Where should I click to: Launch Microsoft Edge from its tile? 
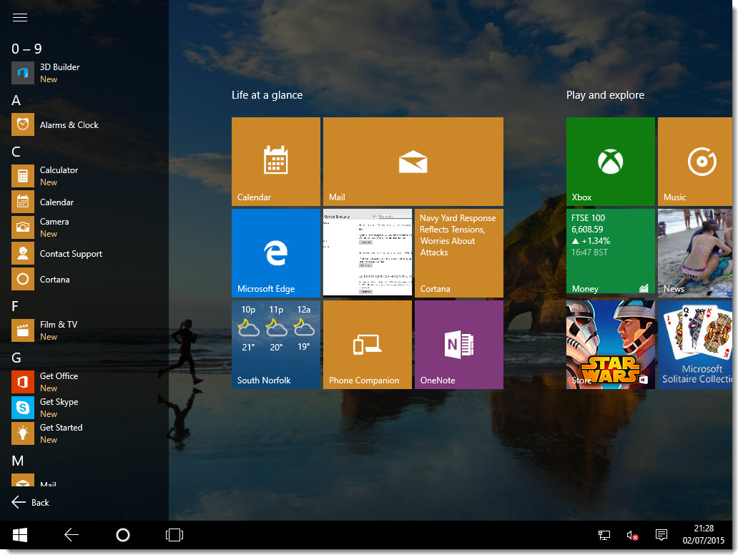click(x=275, y=252)
